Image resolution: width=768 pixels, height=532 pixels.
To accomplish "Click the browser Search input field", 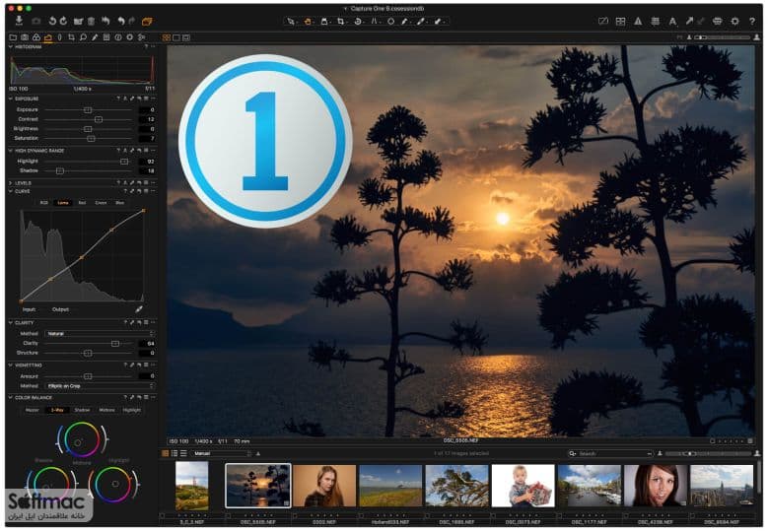I will (x=611, y=454).
